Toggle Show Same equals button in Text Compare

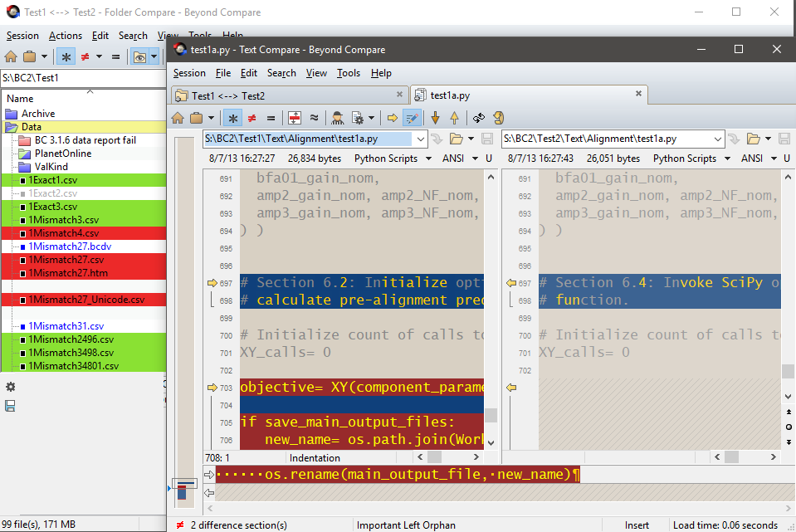[270, 118]
